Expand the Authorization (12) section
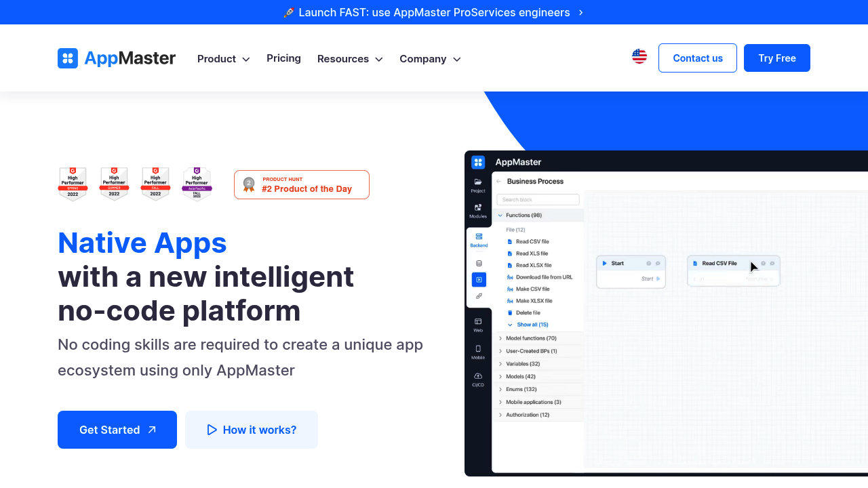 click(538, 415)
